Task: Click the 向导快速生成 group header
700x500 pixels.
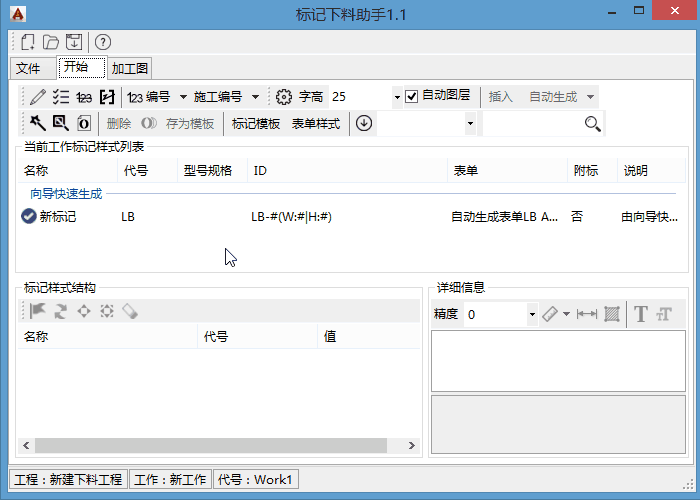Action: pyautogui.click(x=67, y=194)
